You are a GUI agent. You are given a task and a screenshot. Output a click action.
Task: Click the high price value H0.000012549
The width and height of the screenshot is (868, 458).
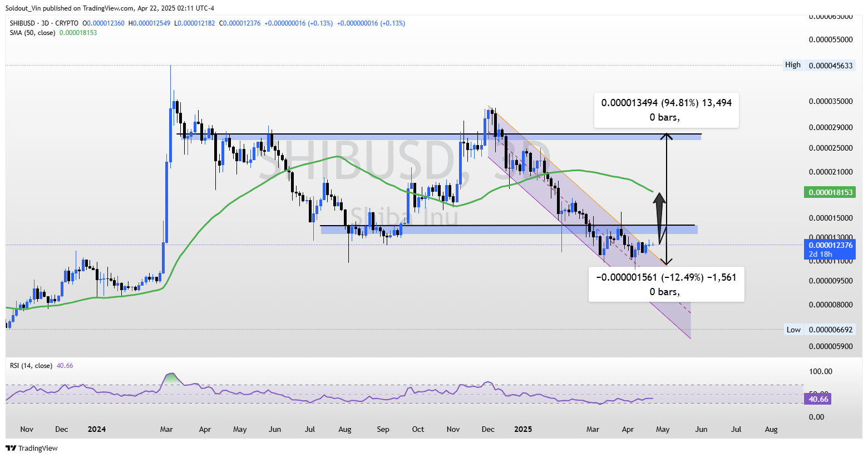point(150,23)
